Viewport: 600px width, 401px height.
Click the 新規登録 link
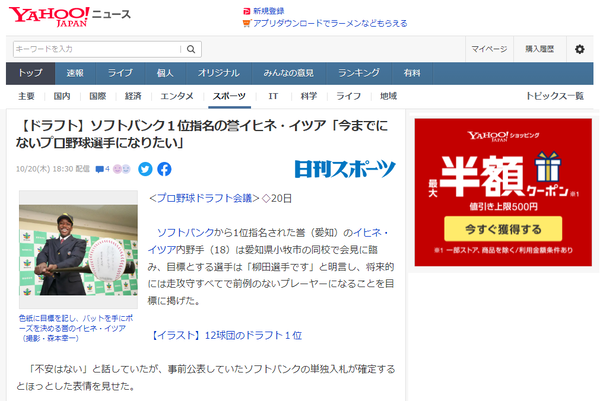[x=269, y=11]
